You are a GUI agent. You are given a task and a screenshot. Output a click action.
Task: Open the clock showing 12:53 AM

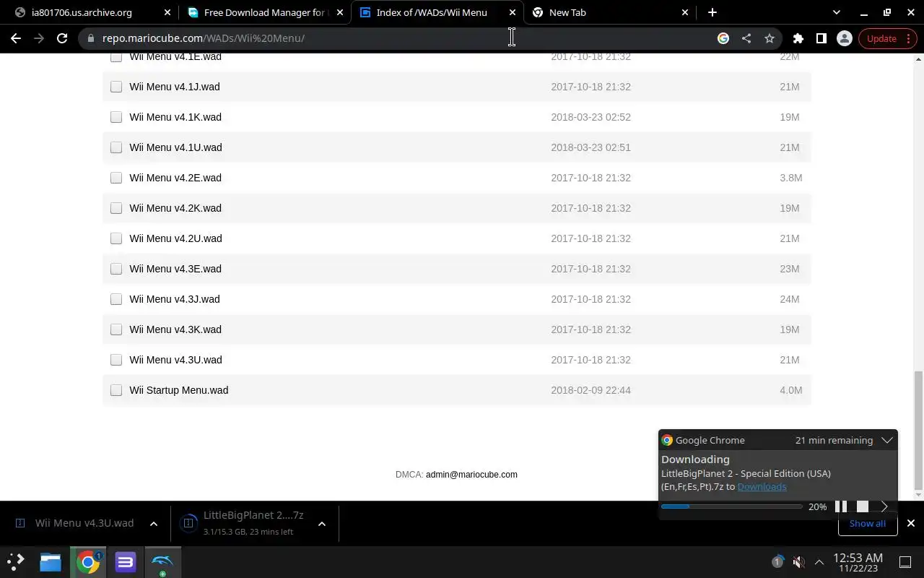coord(858,562)
